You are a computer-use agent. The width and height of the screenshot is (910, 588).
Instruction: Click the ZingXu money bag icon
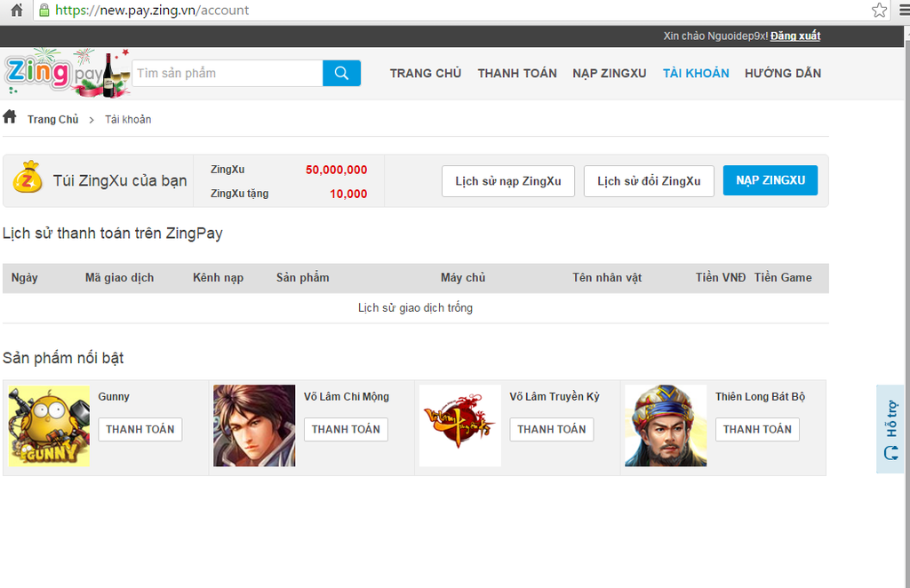[28, 177]
